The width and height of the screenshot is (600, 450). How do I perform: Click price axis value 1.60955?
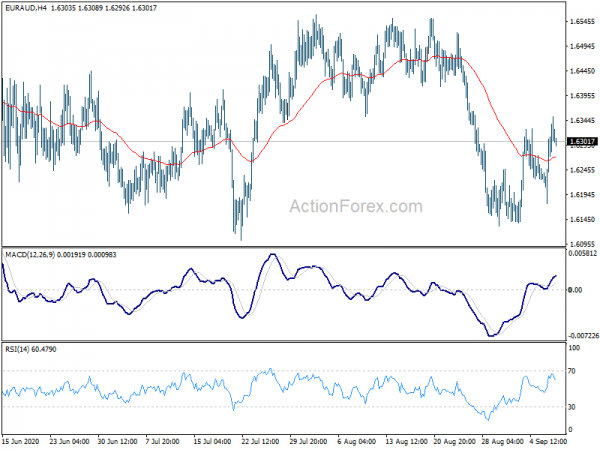click(x=583, y=244)
